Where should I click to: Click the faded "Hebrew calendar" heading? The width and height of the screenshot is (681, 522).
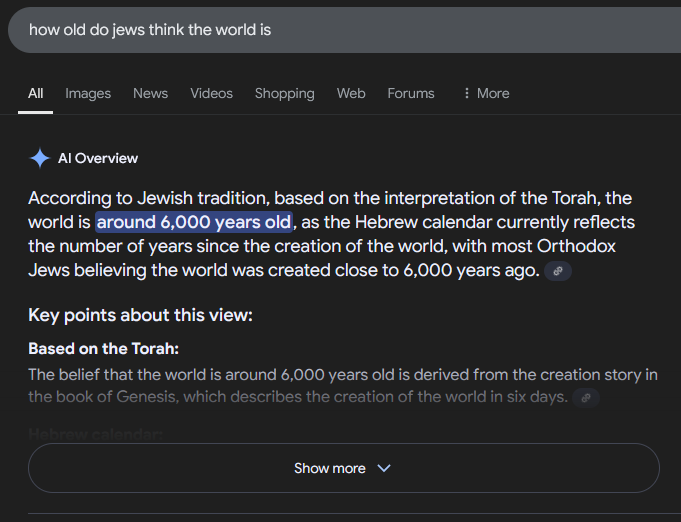click(96, 433)
